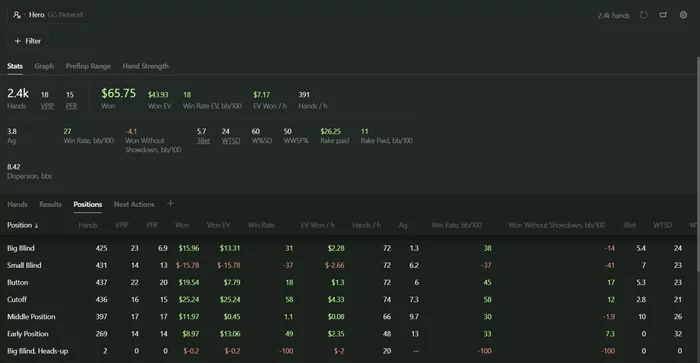Viewport: 700px width, 363px height.
Task: Add a new tab with plus icon
Action: [170, 204]
